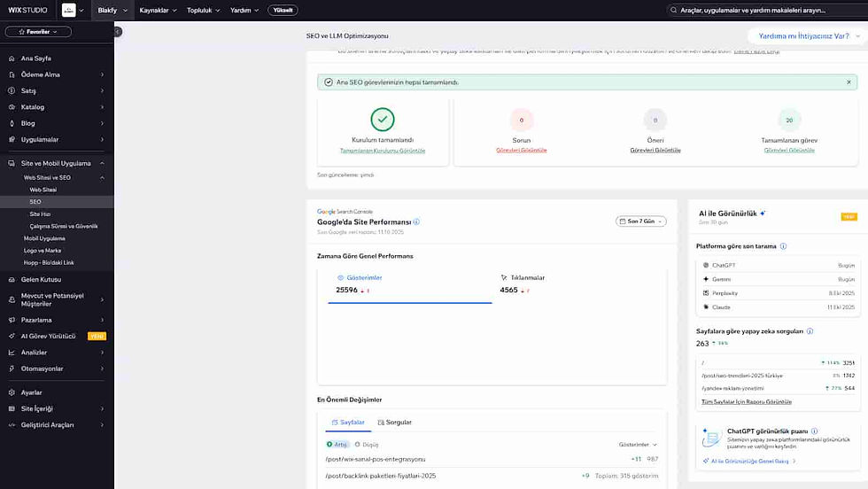Select the Düşüş filter toggle
The width and height of the screenshot is (868, 489).
[367, 444]
